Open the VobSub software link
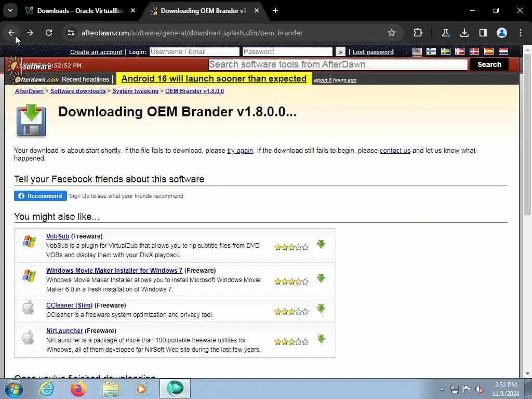Viewport: 532px width, 399px height. coord(58,236)
